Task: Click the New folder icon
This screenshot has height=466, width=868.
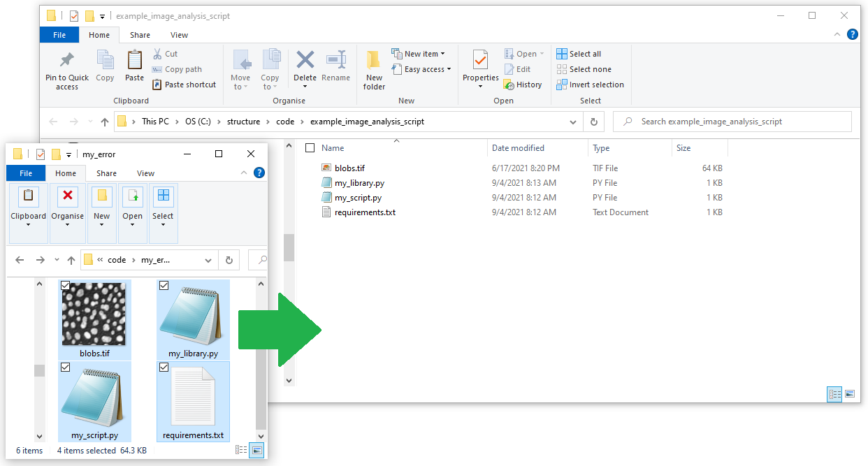Action: click(374, 60)
